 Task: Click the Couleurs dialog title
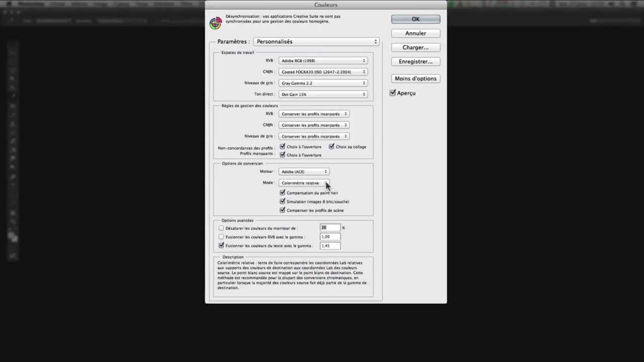pos(326,5)
